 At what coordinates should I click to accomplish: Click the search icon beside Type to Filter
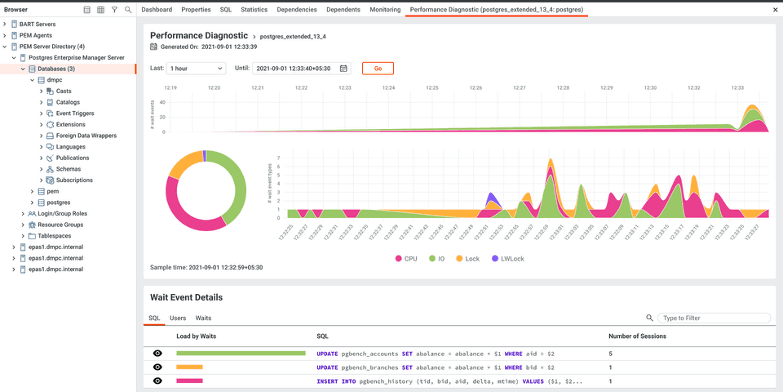tap(650, 318)
